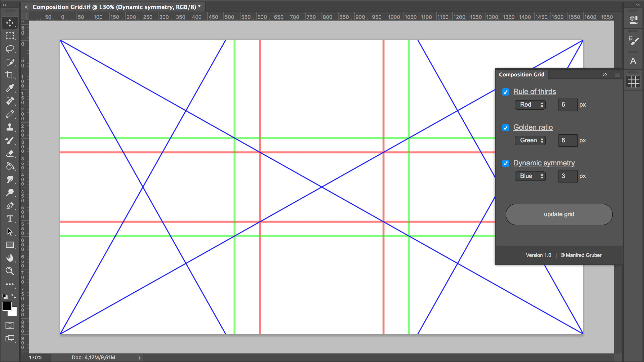Select the Horizontal Type tool

tap(10, 219)
